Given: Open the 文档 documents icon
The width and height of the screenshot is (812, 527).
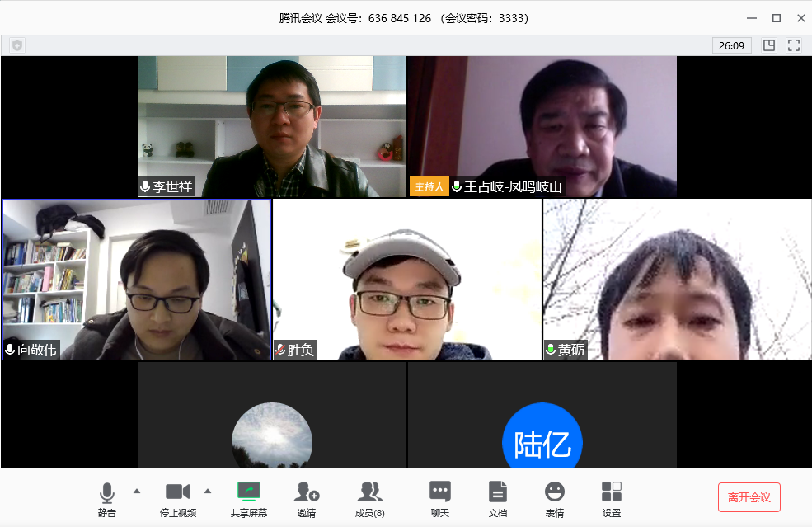Looking at the screenshot, I should click(498, 492).
